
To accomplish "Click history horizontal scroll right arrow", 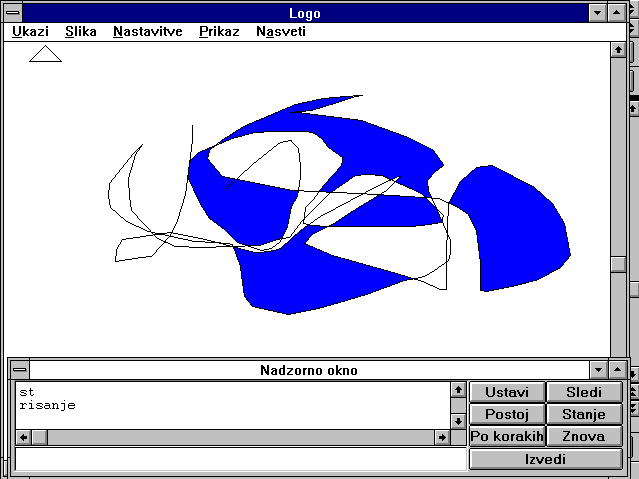I will click(x=442, y=437).
